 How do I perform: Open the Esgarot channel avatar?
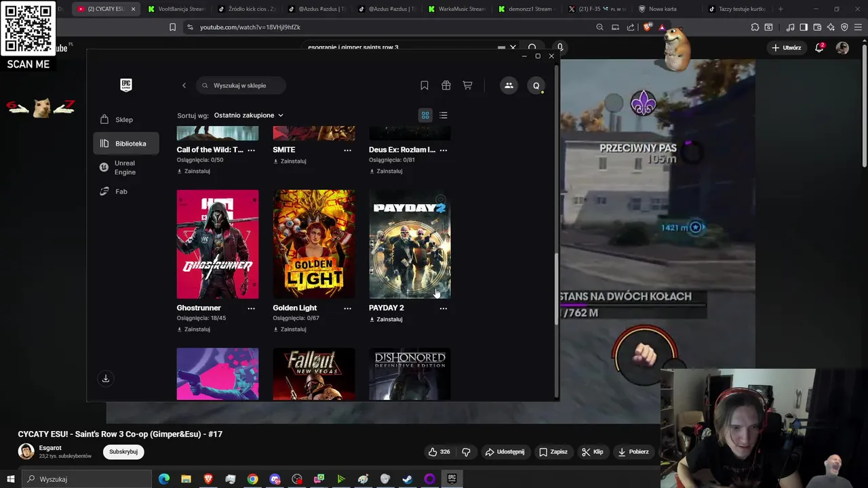pyautogui.click(x=26, y=451)
